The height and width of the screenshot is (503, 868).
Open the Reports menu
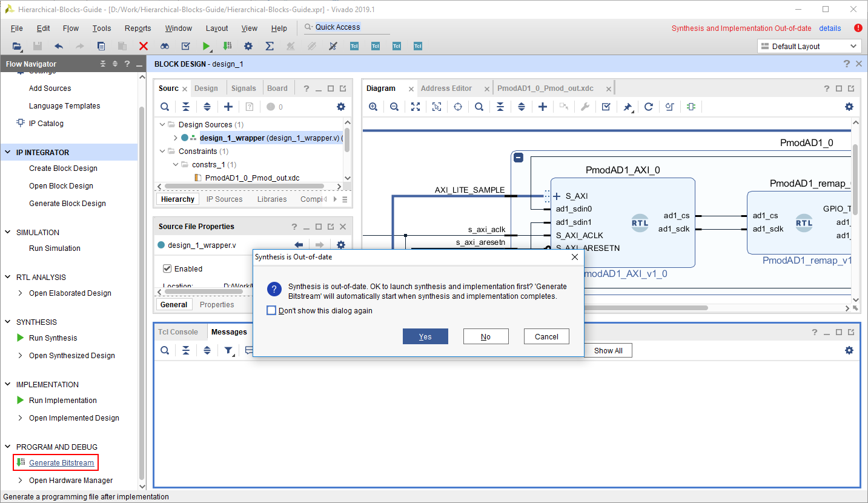(x=138, y=28)
